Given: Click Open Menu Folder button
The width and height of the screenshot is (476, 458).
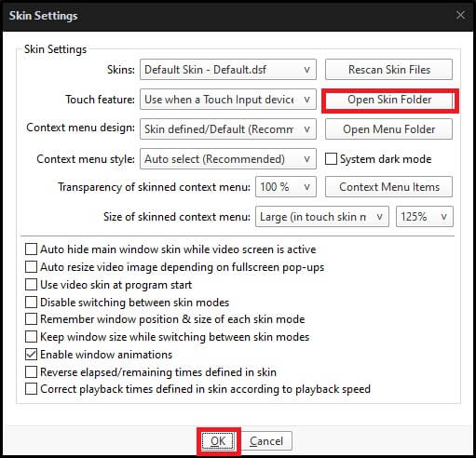Looking at the screenshot, I should 388,129.
